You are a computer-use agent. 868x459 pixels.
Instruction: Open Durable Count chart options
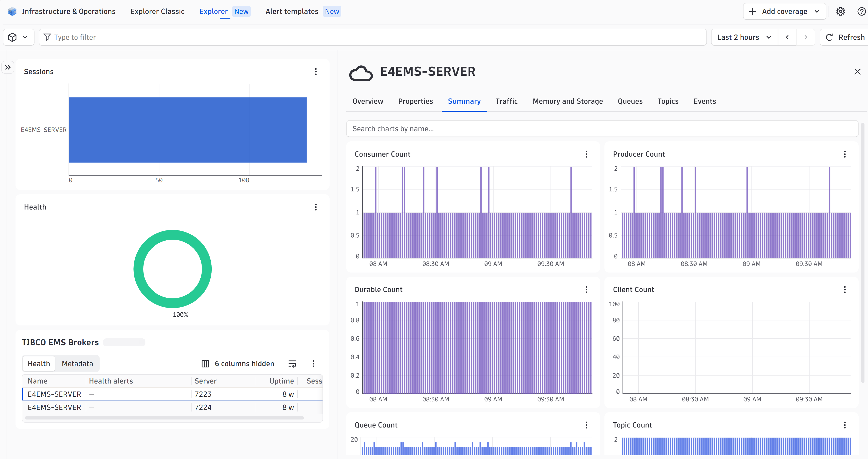tap(586, 289)
